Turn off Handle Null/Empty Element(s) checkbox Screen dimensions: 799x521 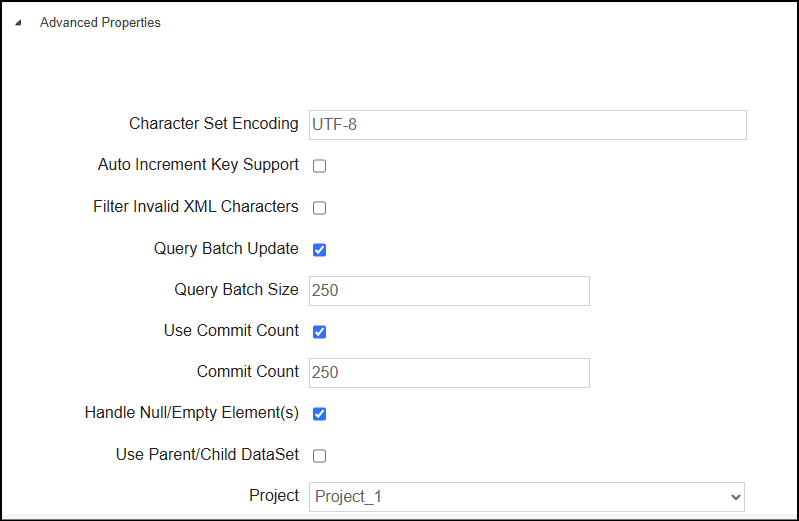[319, 413]
